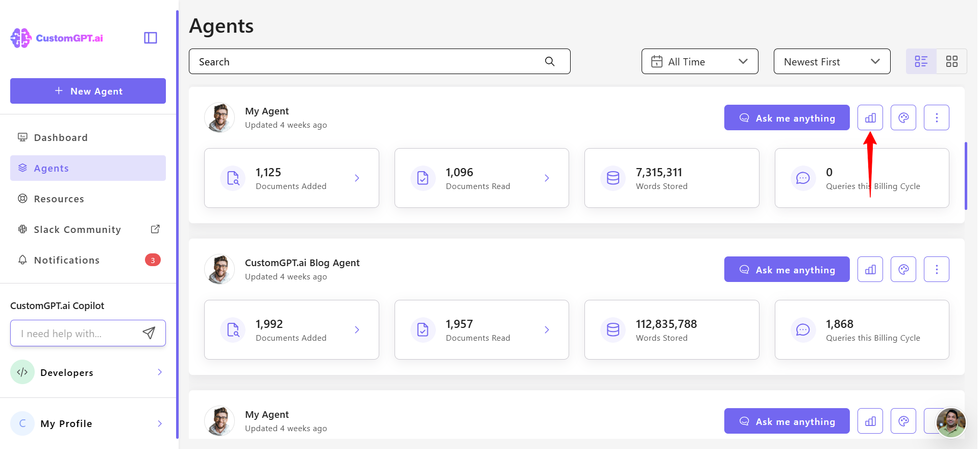
Task: Open palette settings for CustomGPT.ai Blog Agent
Action: (x=903, y=269)
